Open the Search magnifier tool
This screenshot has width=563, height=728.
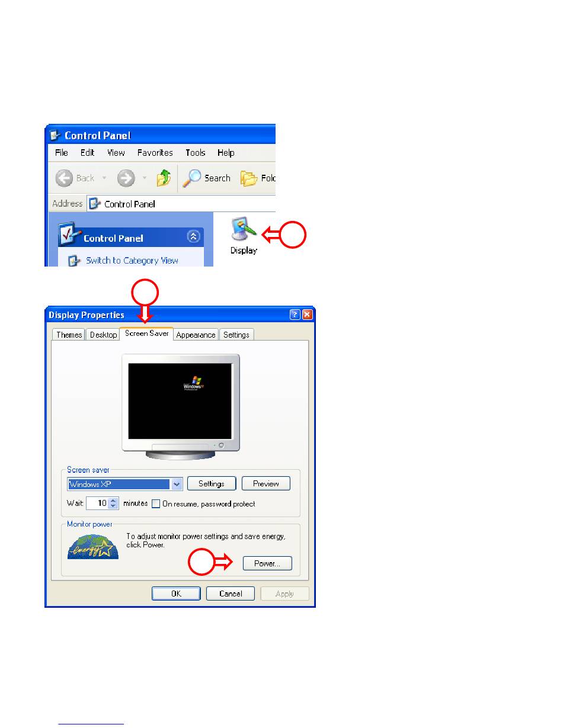coord(191,178)
